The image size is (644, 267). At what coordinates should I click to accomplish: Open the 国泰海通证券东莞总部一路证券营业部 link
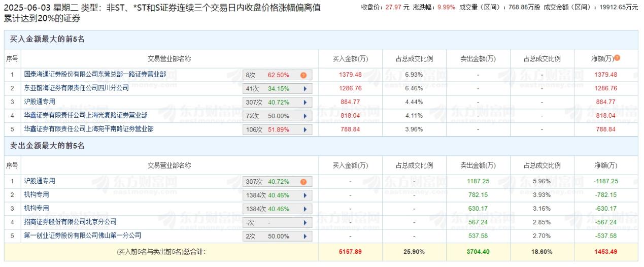(95, 74)
